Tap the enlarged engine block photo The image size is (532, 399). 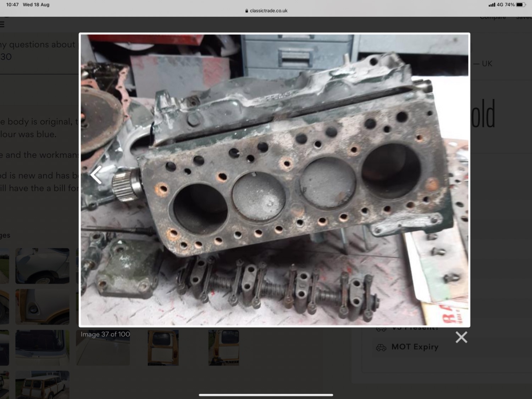point(275,180)
